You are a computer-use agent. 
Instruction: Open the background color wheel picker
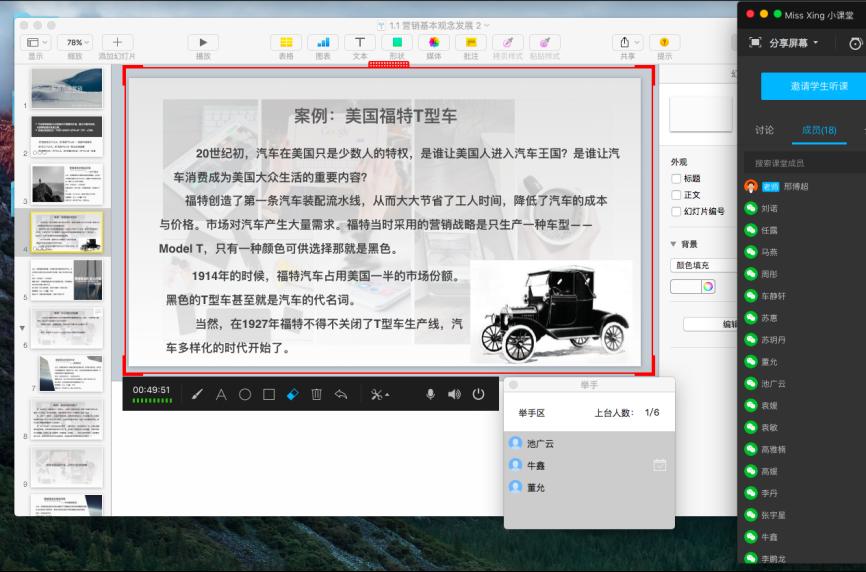pyautogui.click(x=709, y=286)
